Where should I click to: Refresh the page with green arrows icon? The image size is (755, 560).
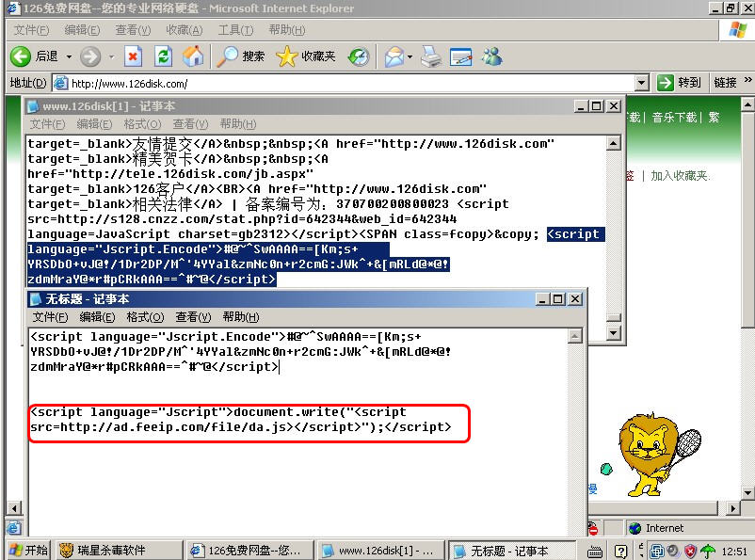(x=163, y=56)
